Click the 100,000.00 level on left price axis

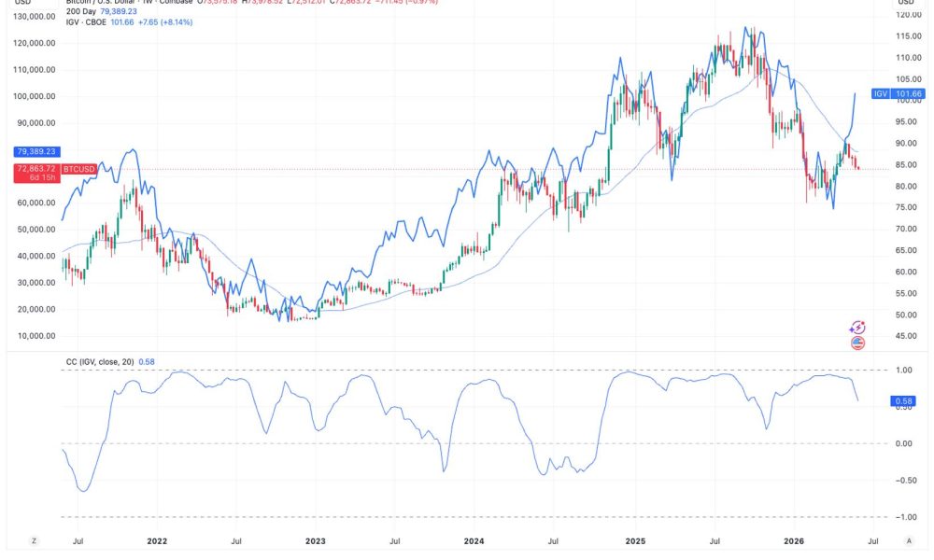pos(34,96)
